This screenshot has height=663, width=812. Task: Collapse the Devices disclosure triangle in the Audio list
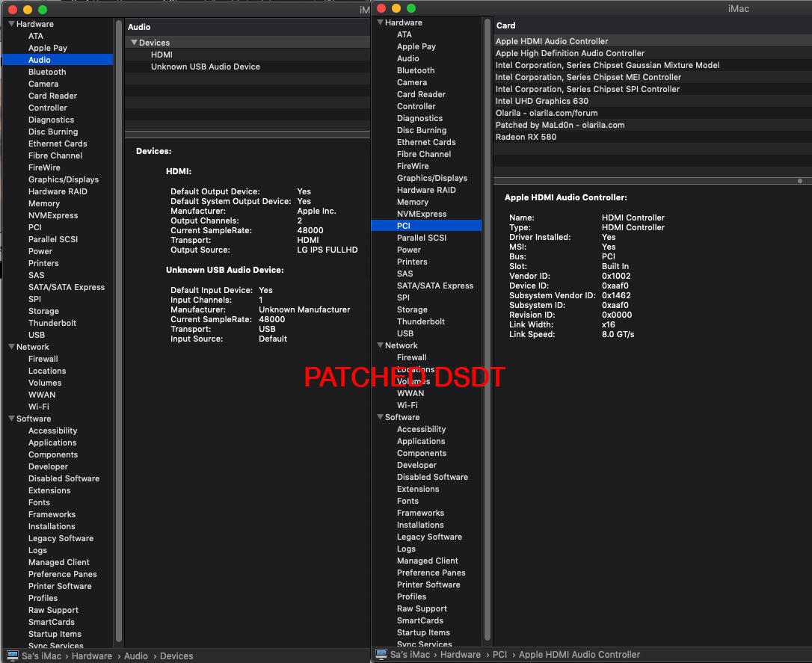tap(134, 43)
